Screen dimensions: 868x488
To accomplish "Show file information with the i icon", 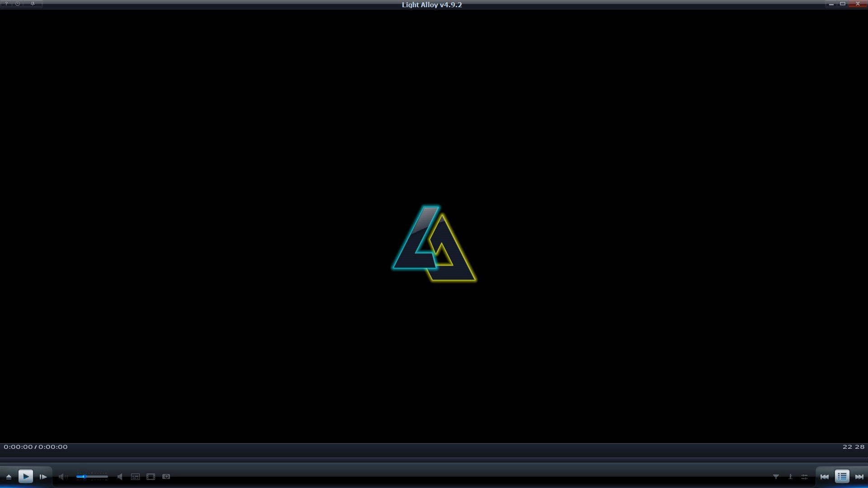I will tap(790, 477).
